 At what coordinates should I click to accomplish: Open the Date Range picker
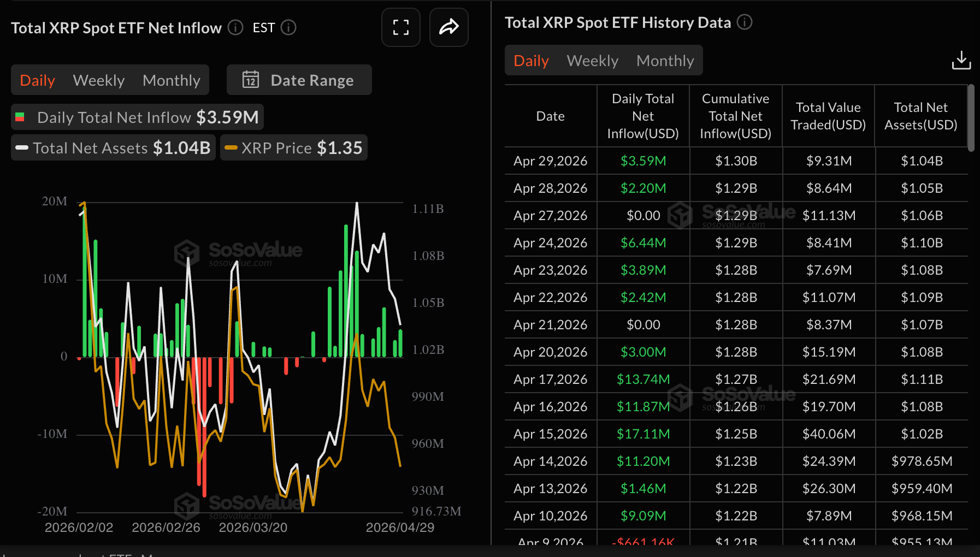[x=299, y=80]
